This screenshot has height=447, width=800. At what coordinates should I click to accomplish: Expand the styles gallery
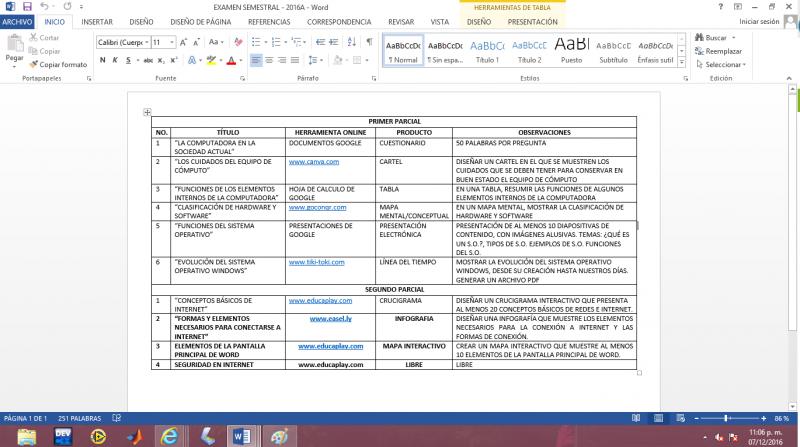(682, 63)
